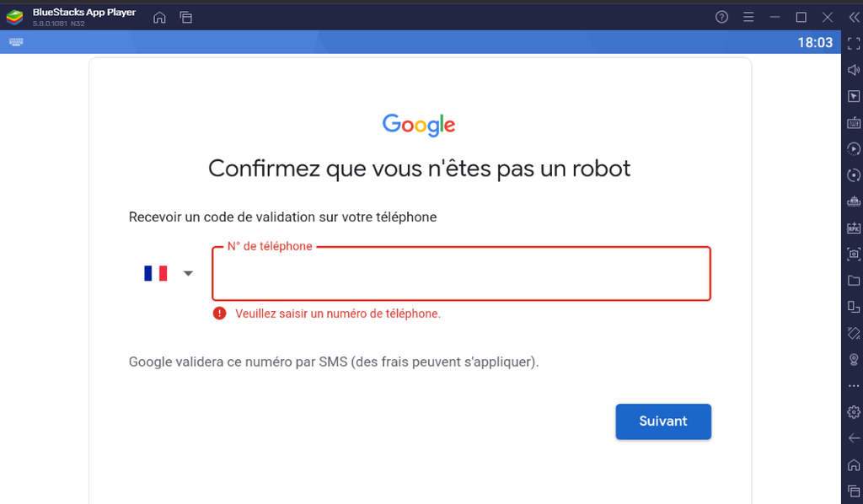The width and height of the screenshot is (863, 504).
Task: Open the hamburger menu in the title bar
Action: pos(748,18)
